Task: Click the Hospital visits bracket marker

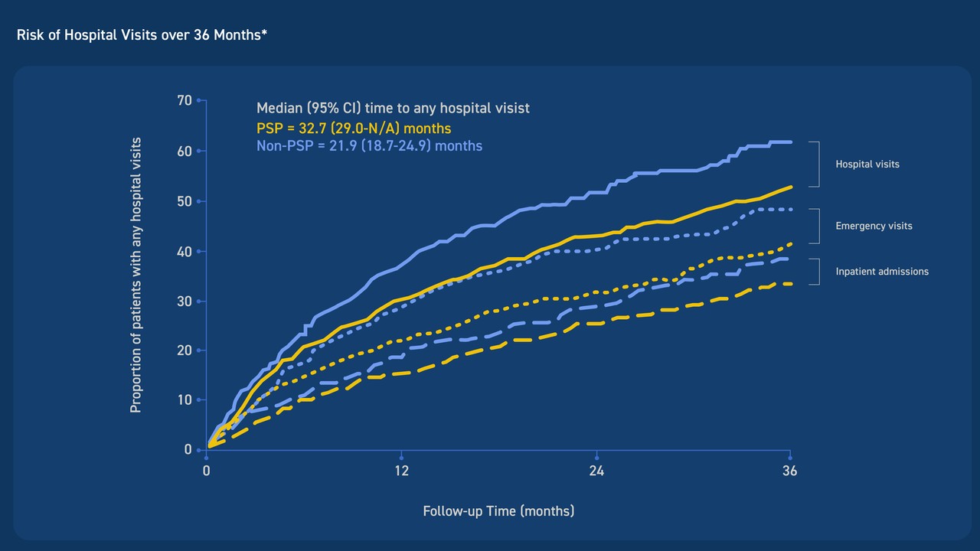Action: coord(815,164)
